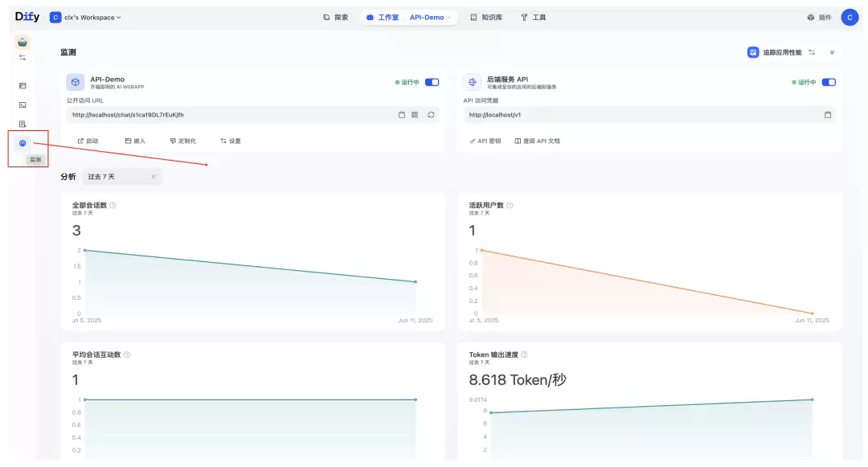Open the 插件 (Plugins) page
Image resolution: width=868 pixels, height=467 pixels.
[819, 18]
